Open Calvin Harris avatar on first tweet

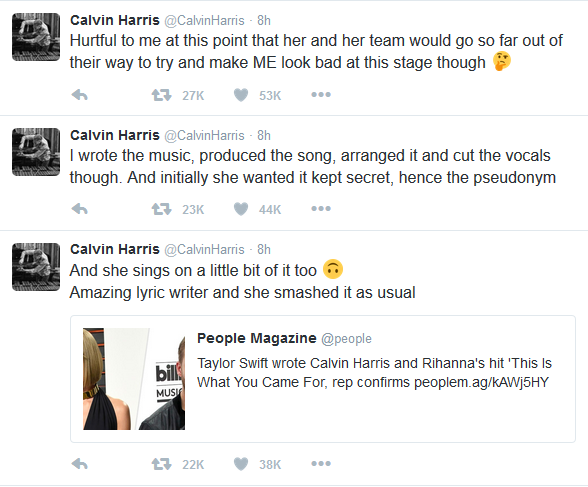(36, 37)
